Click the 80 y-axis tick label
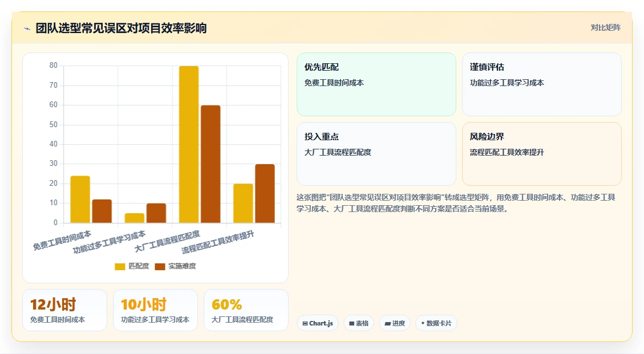The height and width of the screenshot is (354, 644). click(x=54, y=66)
